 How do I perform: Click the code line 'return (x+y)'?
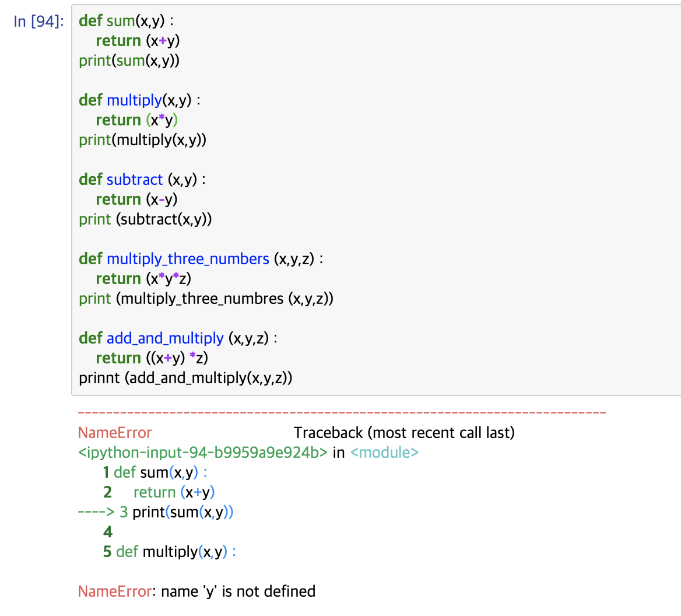pos(138,41)
